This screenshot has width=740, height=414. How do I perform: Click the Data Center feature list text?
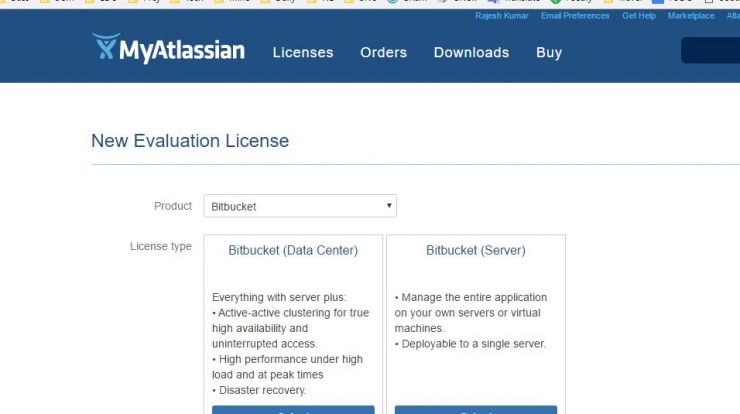click(x=291, y=344)
